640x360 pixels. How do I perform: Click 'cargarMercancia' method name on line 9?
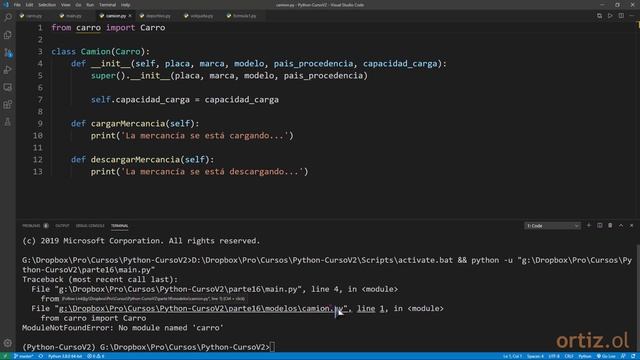128,124
